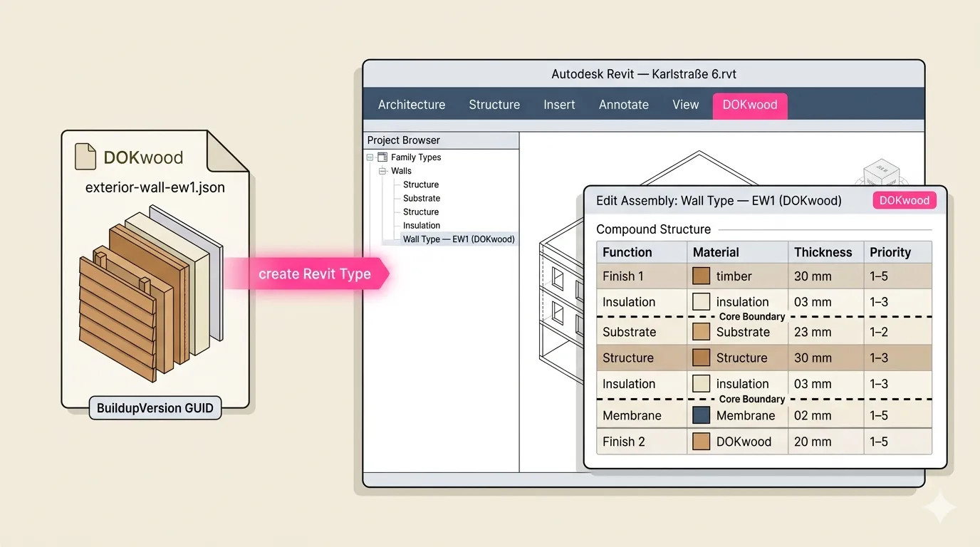Click the '1–5' priority in the Finish 2 row
This screenshot has height=547, width=980.
(879, 442)
